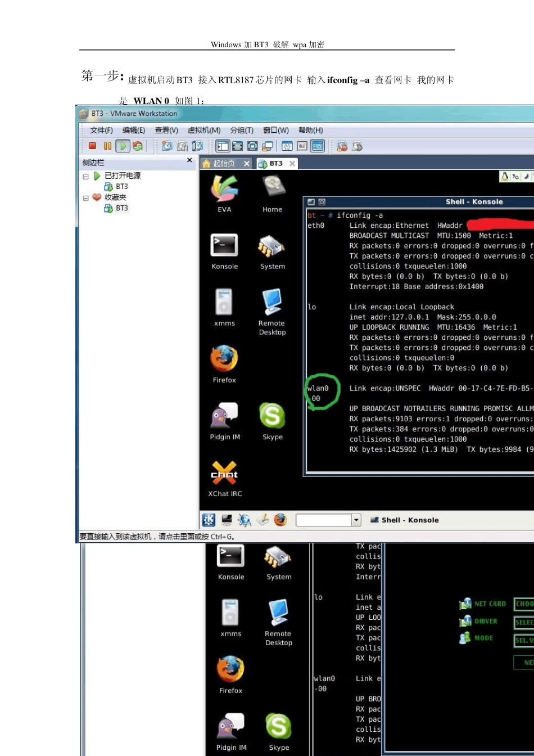Click the 'inet addr:127.0.0.1' line in the terminal
The image size is (534, 756).
[x=423, y=317]
